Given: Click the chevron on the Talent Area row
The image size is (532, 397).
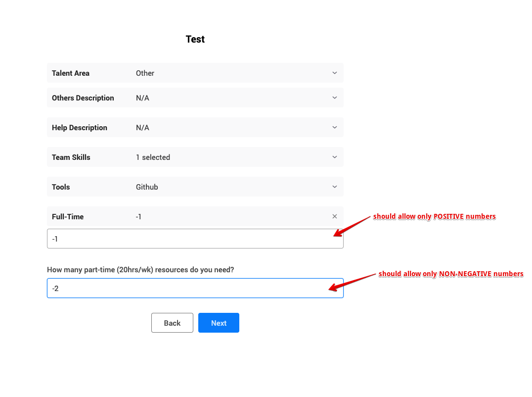Looking at the screenshot, I should [x=335, y=73].
